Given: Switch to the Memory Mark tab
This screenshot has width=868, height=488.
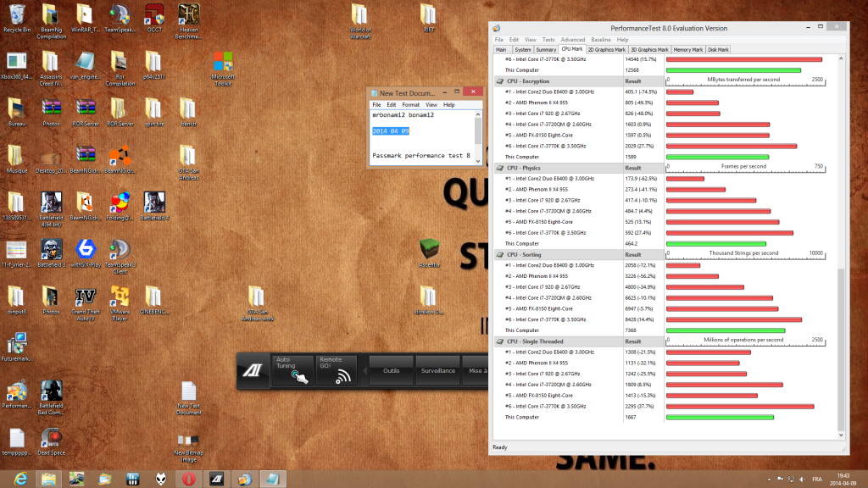Looking at the screenshot, I should (x=688, y=50).
